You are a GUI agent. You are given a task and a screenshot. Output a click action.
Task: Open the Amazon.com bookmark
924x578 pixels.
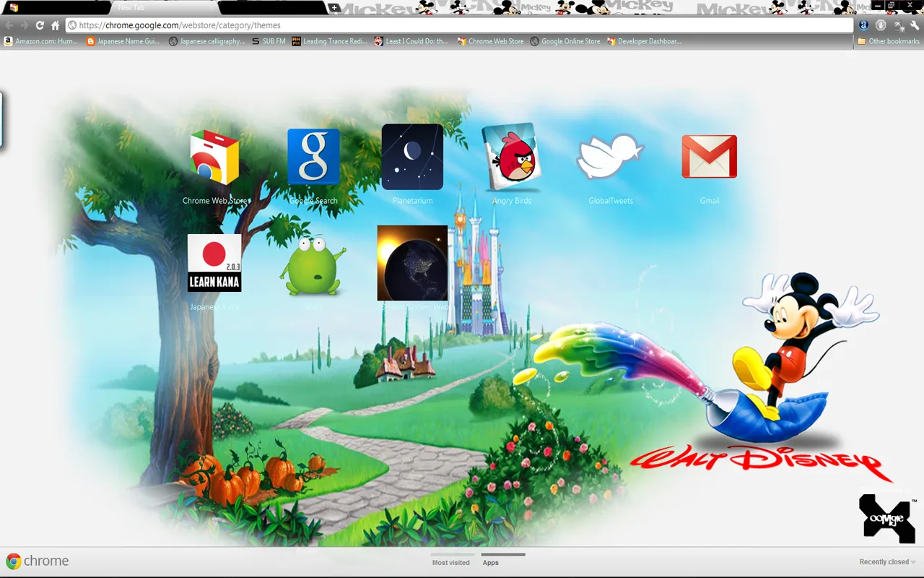[x=41, y=41]
